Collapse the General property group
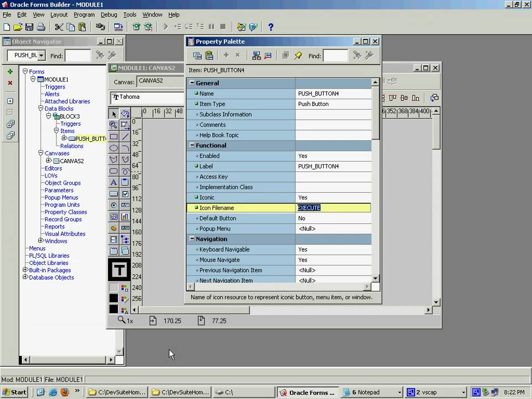The height and width of the screenshot is (399, 532). point(192,83)
